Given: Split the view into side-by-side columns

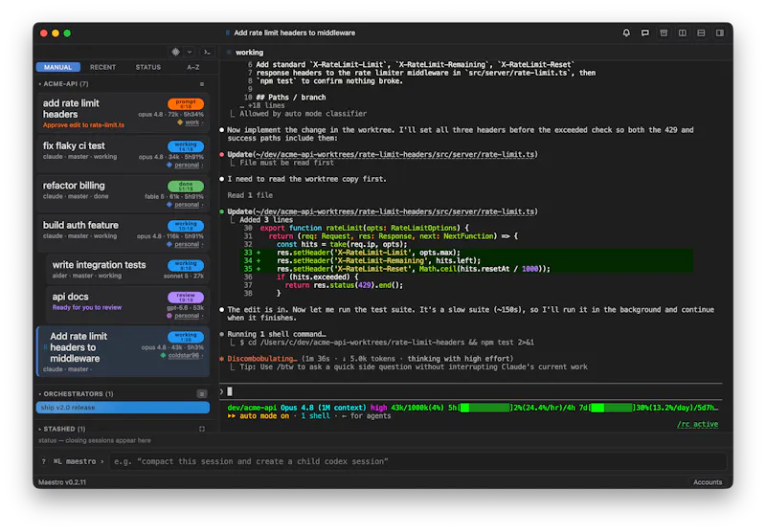Looking at the screenshot, I should [682, 33].
